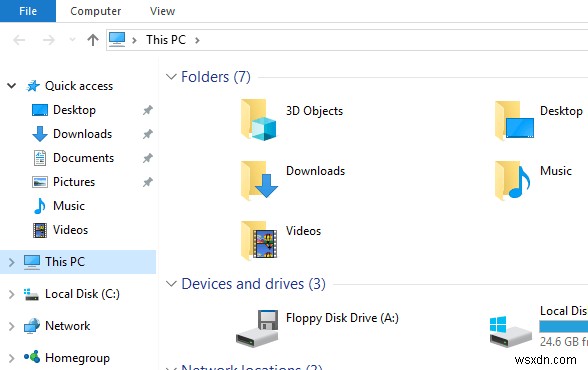Screen dimensions: 588x370
Task: Select the Downloads label in main pane
Action: coord(315,171)
